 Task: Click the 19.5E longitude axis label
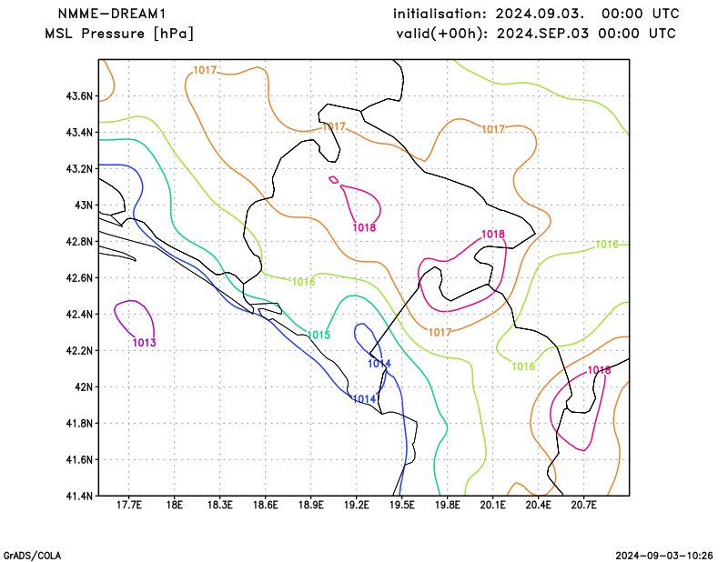pyautogui.click(x=402, y=505)
